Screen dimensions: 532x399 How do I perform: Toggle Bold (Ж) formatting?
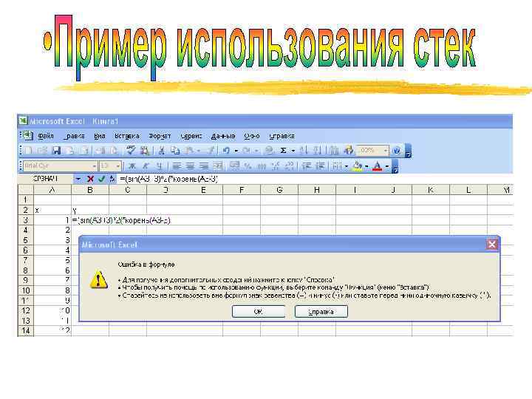point(132,166)
